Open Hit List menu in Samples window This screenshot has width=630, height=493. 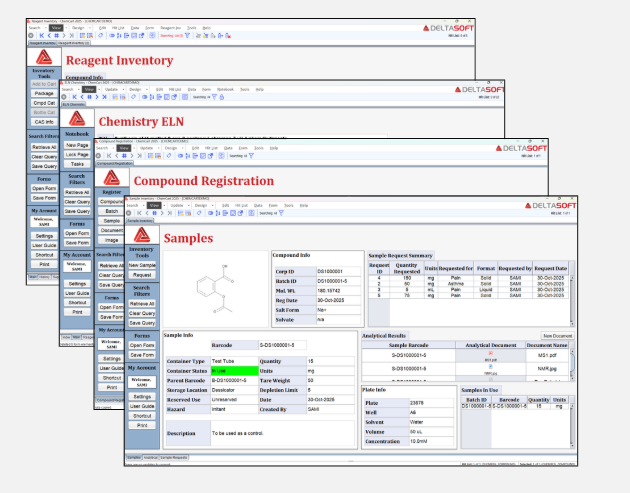[241, 205]
